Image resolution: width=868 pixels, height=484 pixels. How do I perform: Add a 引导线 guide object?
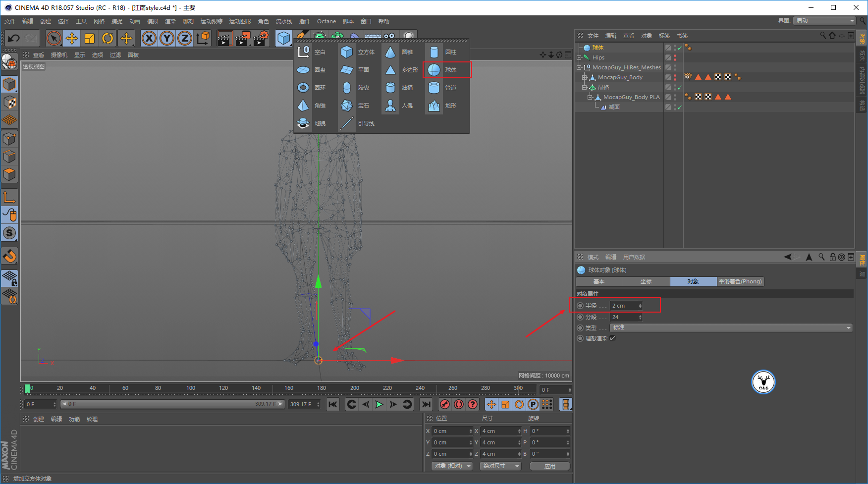[358, 123]
